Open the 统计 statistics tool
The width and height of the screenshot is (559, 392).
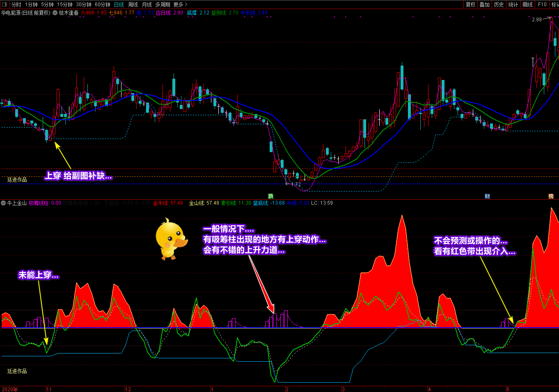tap(513, 5)
